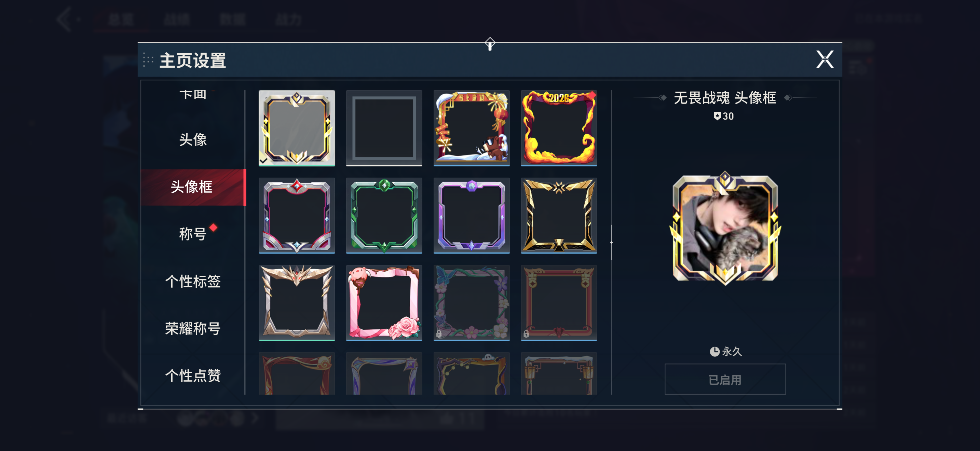The image size is (980, 451).
Task: Choose the plain empty default frame
Action: (384, 128)
